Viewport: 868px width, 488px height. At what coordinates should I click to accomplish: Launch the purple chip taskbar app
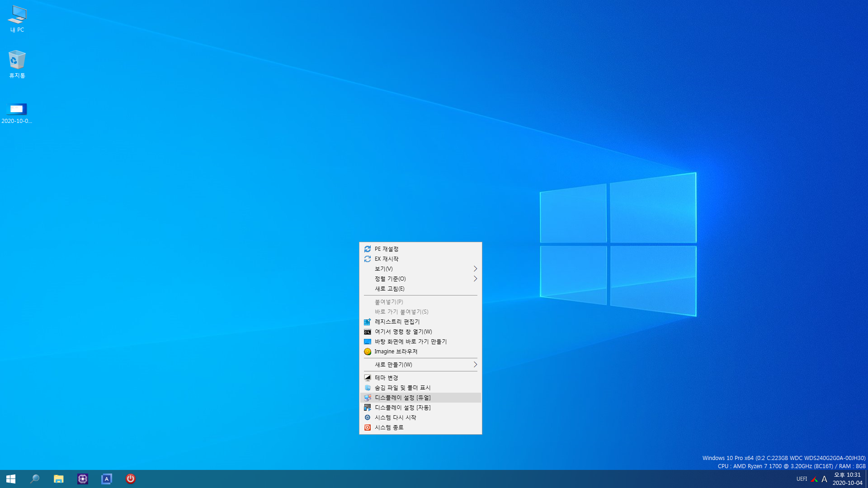(x=83, y=479)
